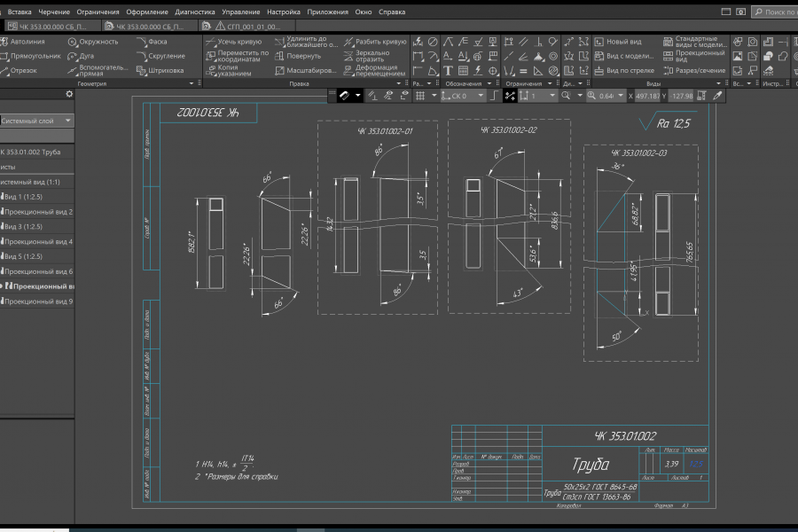Expand the Правка panel arrow
798x532 pixels.
(x=398, y=83)
